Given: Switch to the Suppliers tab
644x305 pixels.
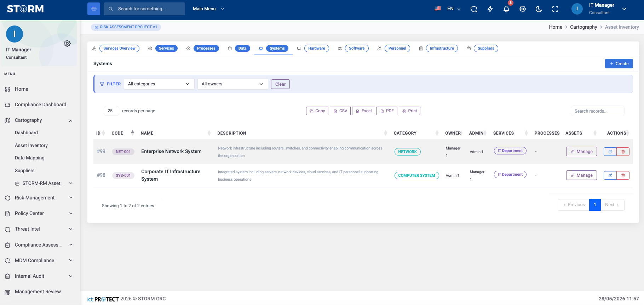Looking at the screenshot, I should [x=486, y=49].
